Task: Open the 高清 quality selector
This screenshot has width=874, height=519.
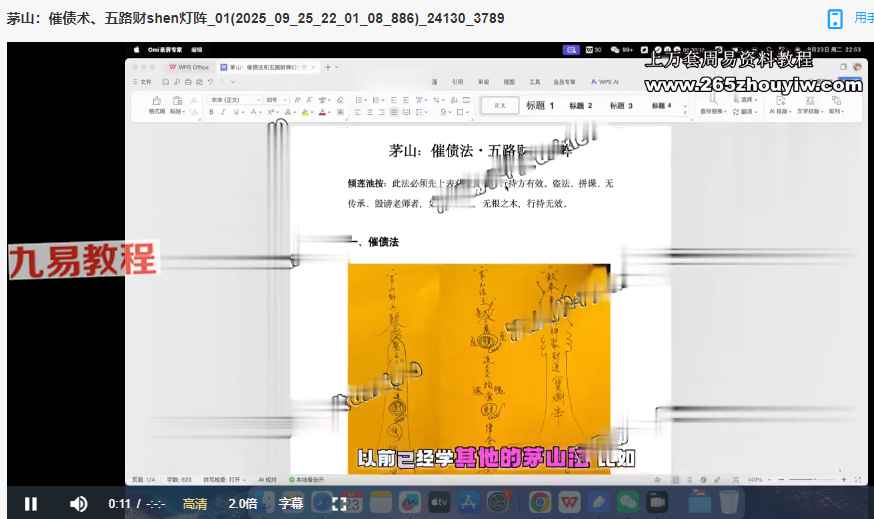Action: [x=196, y=504]
